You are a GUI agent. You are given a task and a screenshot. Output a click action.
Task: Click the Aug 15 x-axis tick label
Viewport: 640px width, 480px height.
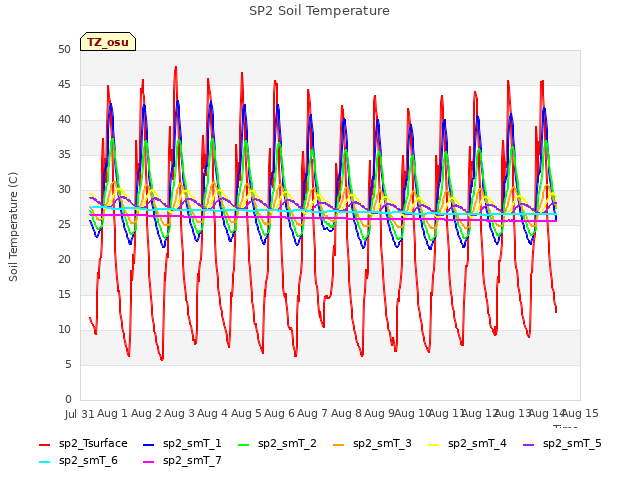[x=580, y=413]
